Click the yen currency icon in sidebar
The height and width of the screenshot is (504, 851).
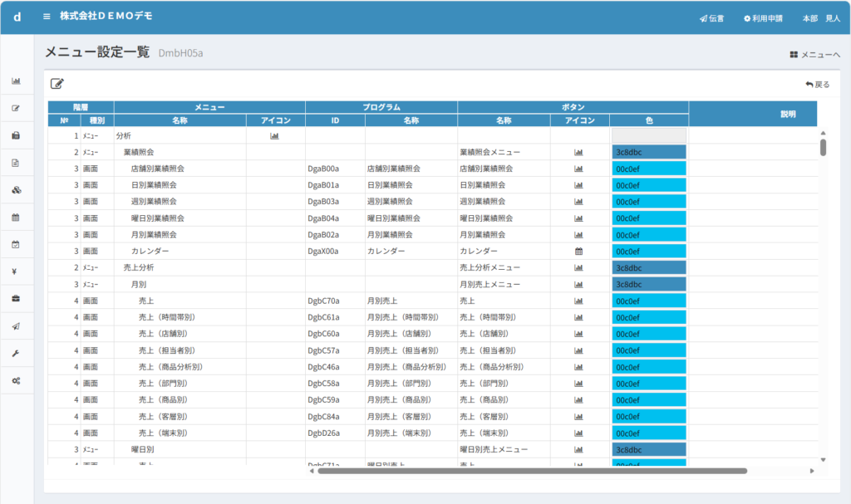pos(16,272)
